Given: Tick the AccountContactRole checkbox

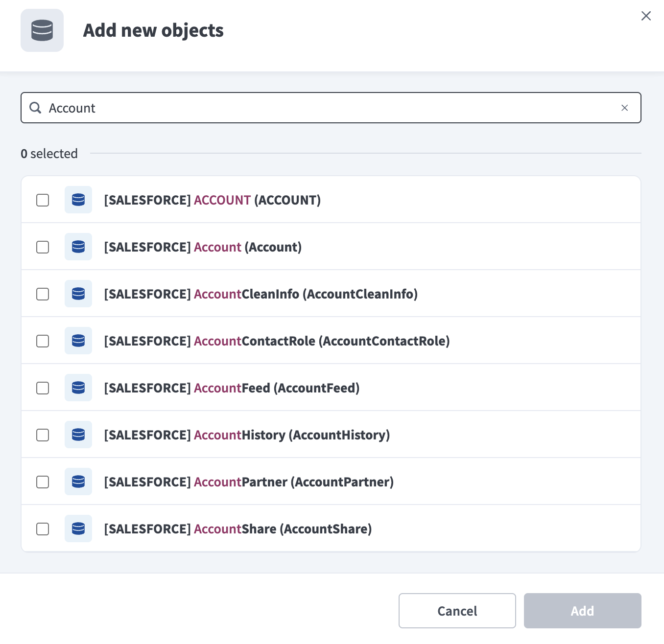Looking at the screenshot, I should point(43,341).
